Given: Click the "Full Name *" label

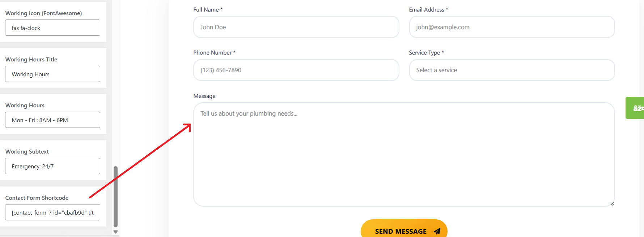Looking at the screenshot, I should [x=208, y=10].
